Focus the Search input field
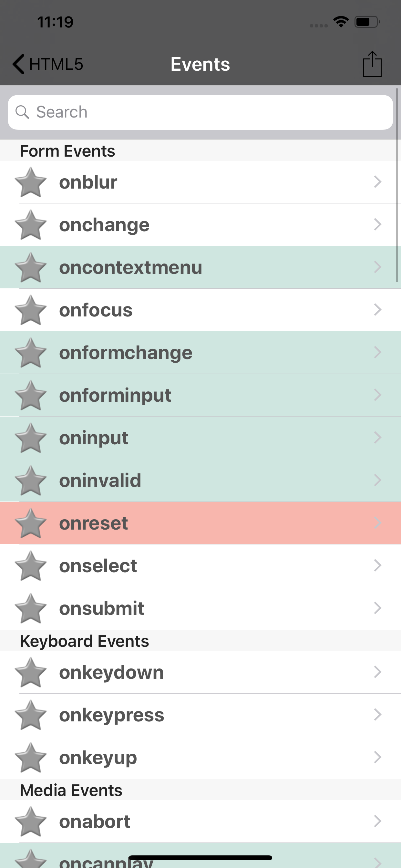 pos(200,112)
